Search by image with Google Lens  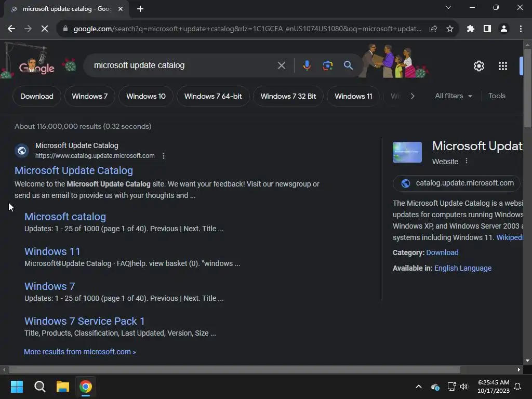point(327,65)
